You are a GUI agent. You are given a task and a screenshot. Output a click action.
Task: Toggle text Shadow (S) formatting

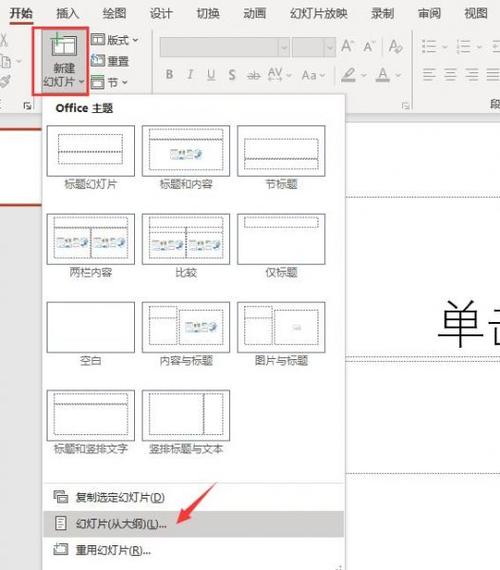tap(232, 75)
